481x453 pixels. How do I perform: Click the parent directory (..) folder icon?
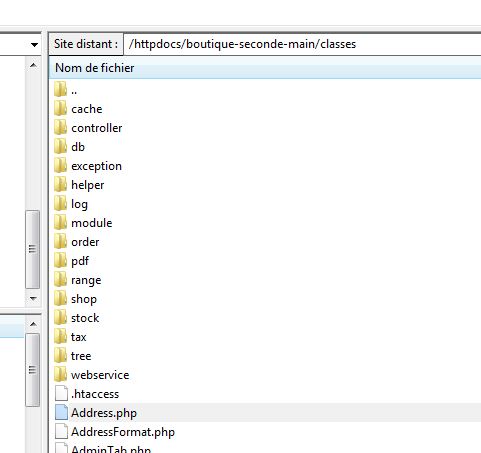tap(61, 90)
